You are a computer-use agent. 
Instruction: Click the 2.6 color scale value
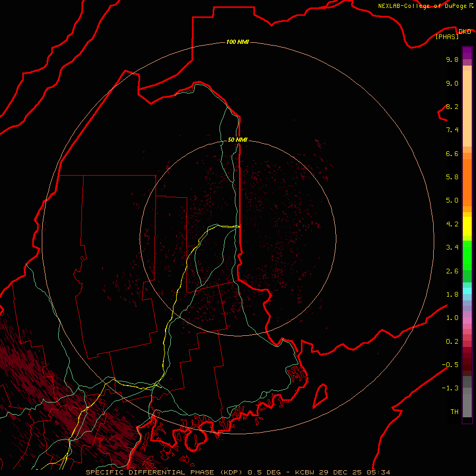tap(452, 271)
